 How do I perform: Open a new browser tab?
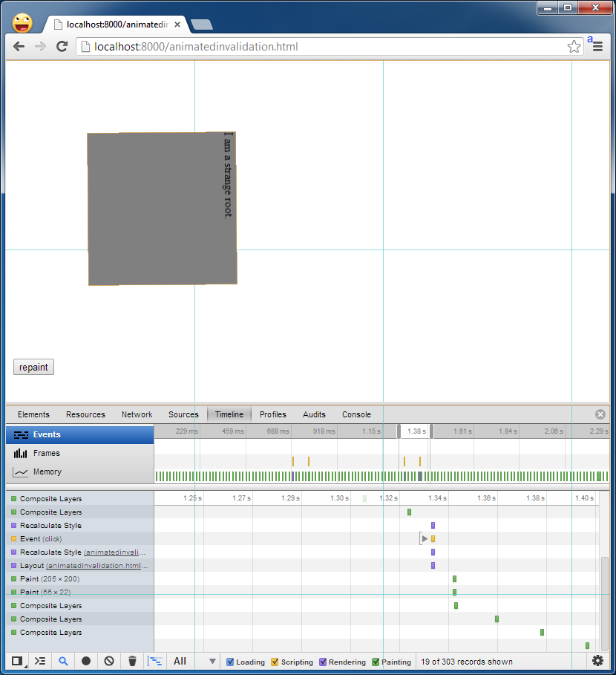tap(202, 25)
